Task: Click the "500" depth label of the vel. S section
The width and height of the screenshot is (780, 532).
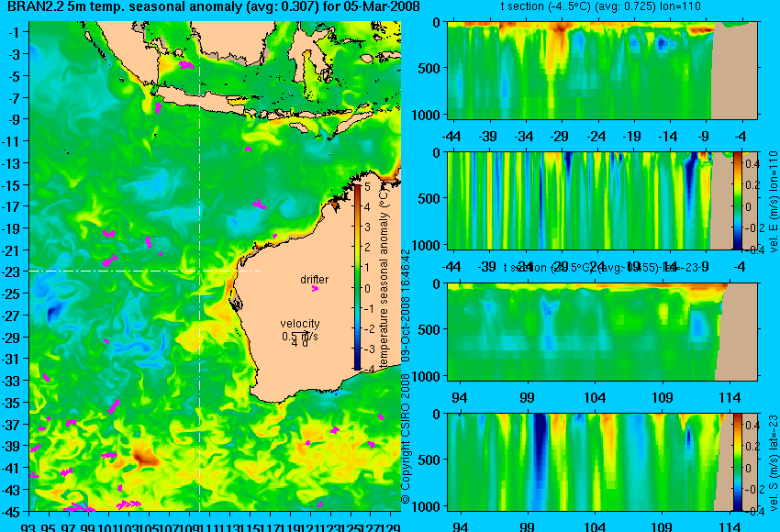Action: tap(429, 460)
